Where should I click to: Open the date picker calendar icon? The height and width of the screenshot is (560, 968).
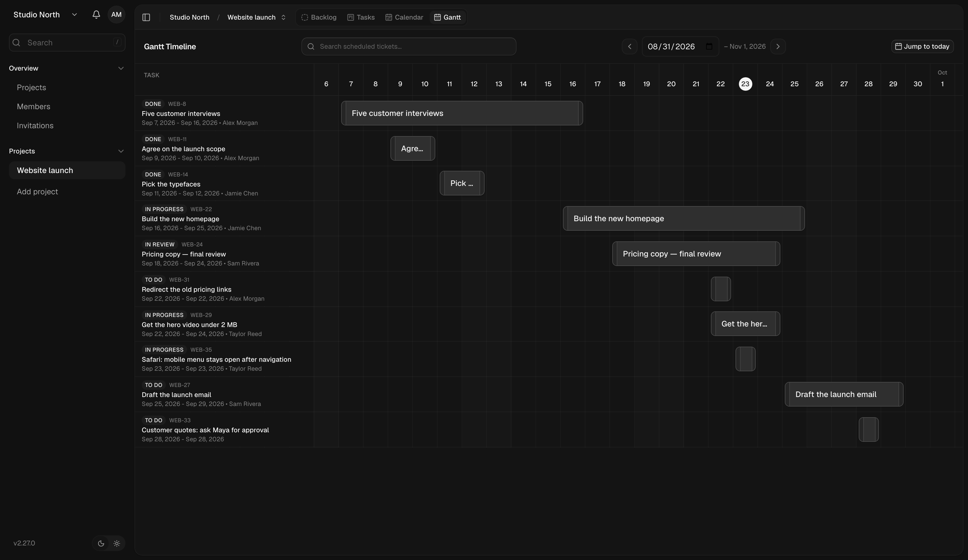(709, 46)
